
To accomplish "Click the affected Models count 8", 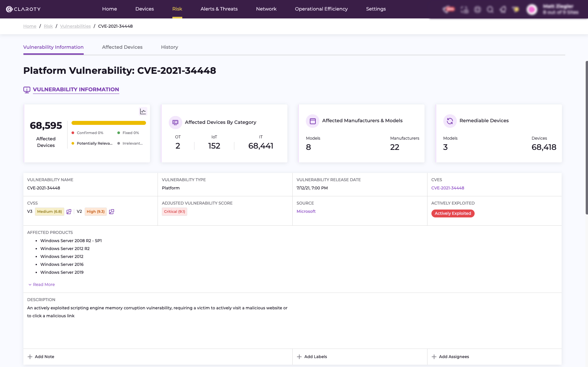I will 309,147.
